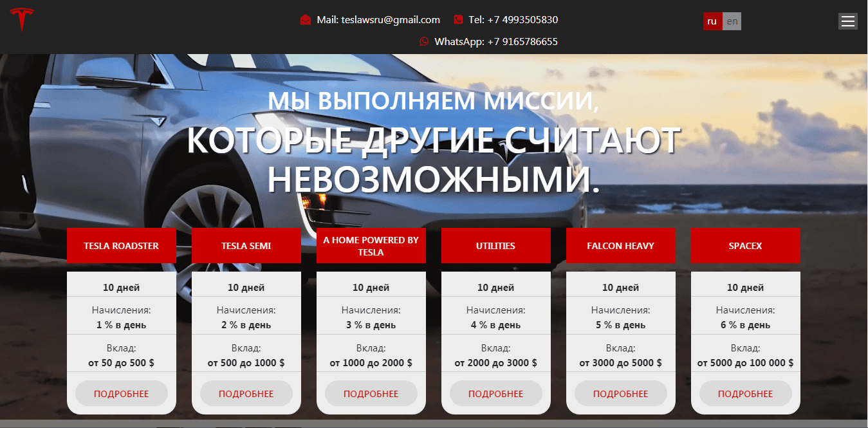This screenshot has width=868, height=428.
Task: Click the Tesla logo in the header
Action: pos(23,19)
